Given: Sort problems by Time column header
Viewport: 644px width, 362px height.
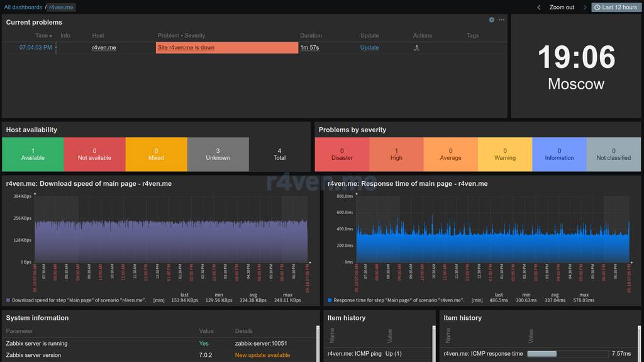Looking at the screenshot, I should click(42, 36).
